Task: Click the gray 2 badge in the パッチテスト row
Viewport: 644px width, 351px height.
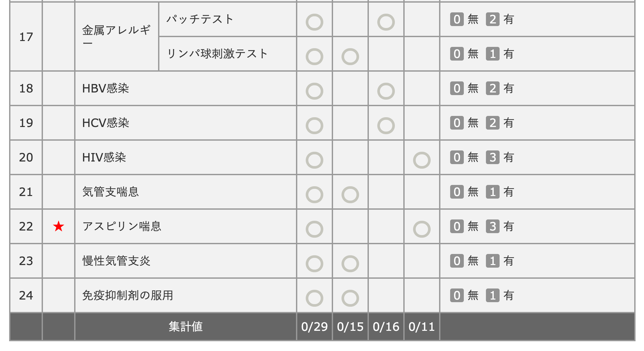Action: click(x=492, y=20)
